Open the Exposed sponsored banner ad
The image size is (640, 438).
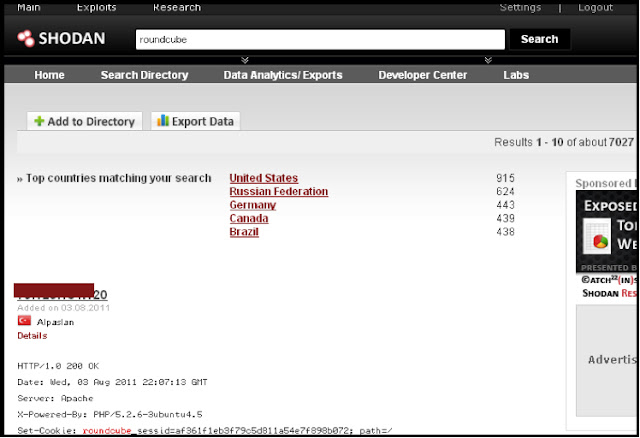[x=607, y=231]
